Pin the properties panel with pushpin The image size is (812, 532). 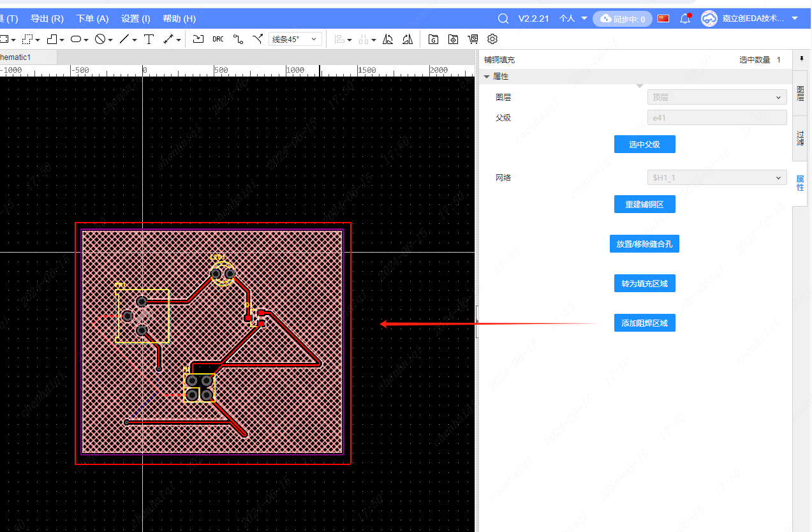[x=801, y=59]
